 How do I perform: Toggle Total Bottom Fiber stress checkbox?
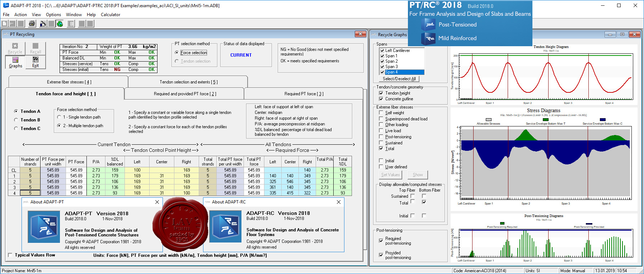click(x=424, y=202)
